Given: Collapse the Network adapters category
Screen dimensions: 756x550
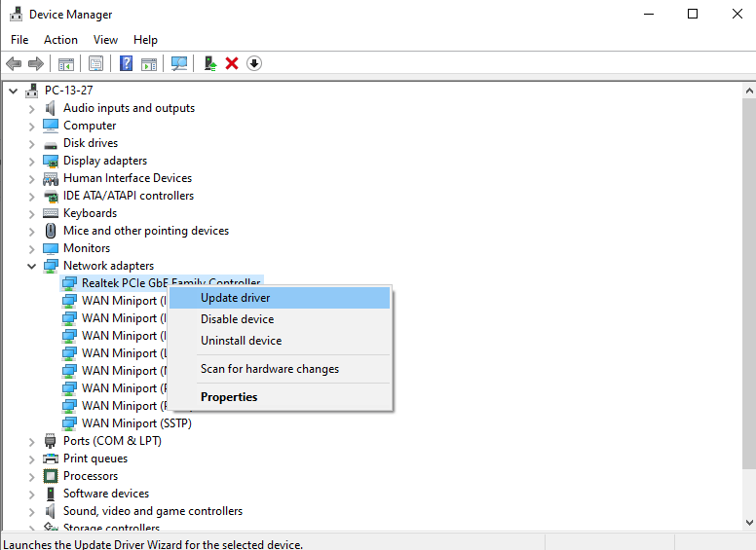Looking at the screenshot, I should (x=32, y=266).
